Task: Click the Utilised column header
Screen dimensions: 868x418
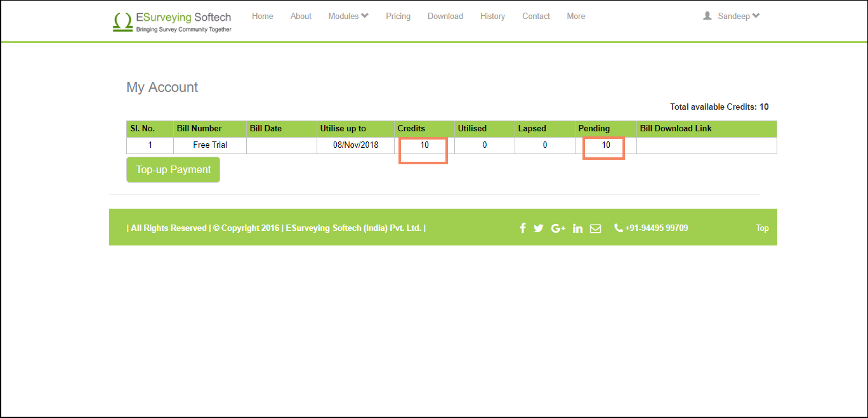Action: coord(485,129)
